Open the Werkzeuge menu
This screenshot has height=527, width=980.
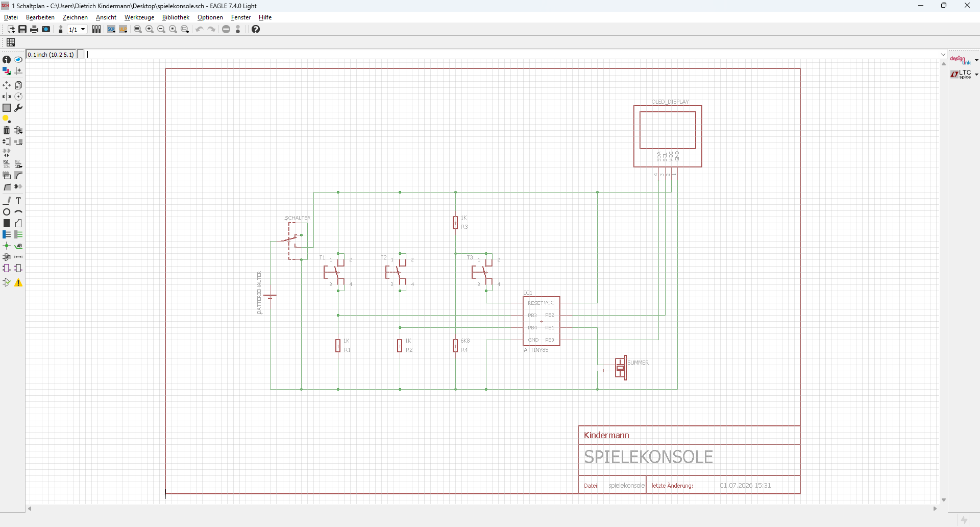pos(139,17)
